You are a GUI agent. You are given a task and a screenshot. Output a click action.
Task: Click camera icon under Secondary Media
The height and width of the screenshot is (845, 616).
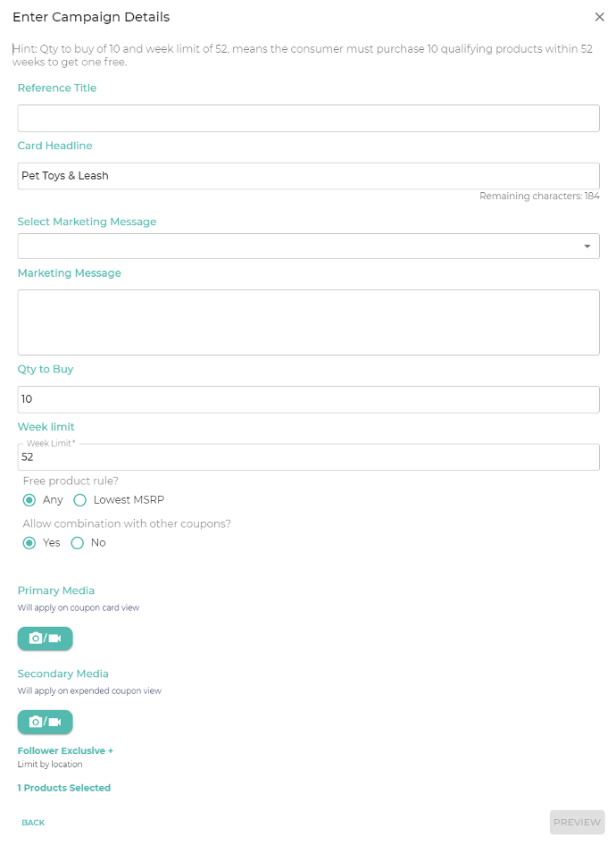pyautogui.click(x=36, y=722)
